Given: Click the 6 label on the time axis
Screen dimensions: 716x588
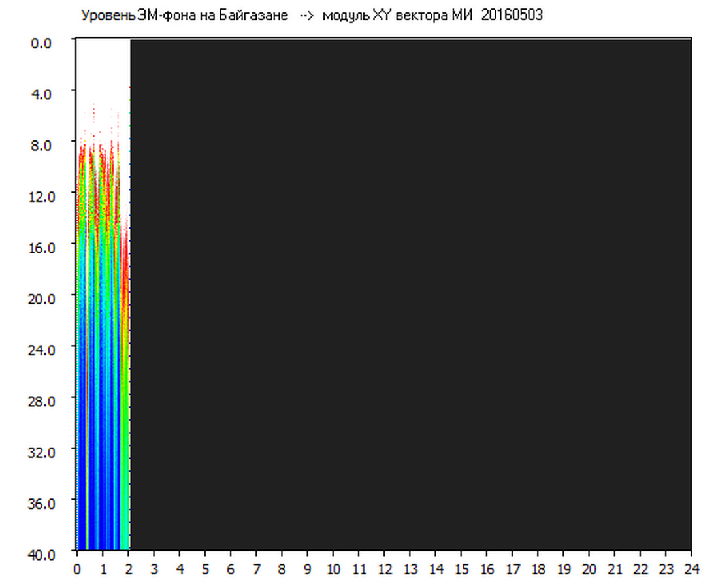Looking at the screenshot, I should coord(231,569).
